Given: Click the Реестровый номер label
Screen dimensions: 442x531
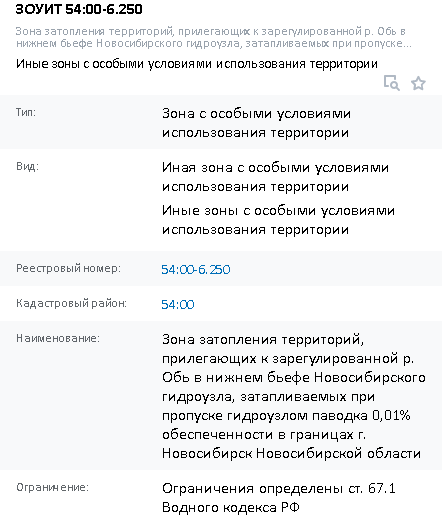Looking at the screenshot, I should pos(68,268).
